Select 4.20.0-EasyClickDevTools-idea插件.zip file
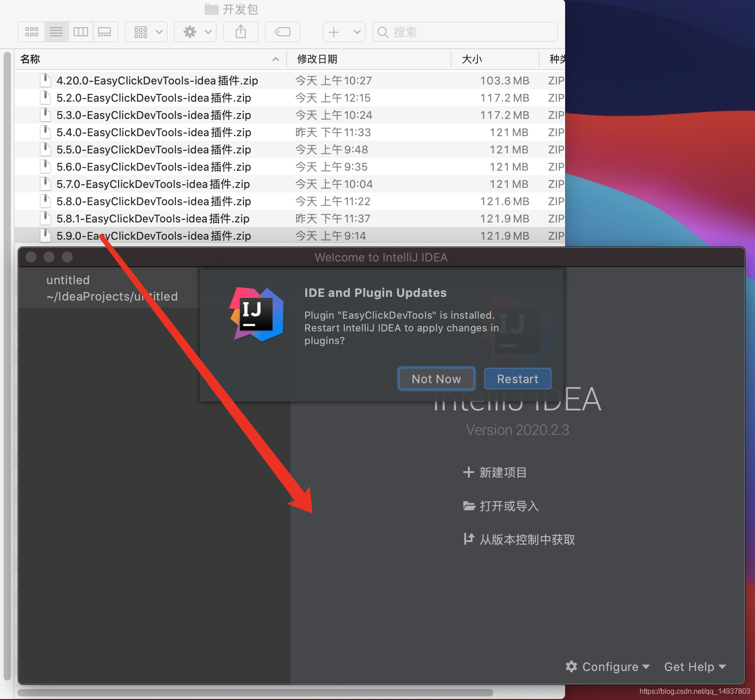The width and height of the screenshot is (755, 700). point(157,80)
